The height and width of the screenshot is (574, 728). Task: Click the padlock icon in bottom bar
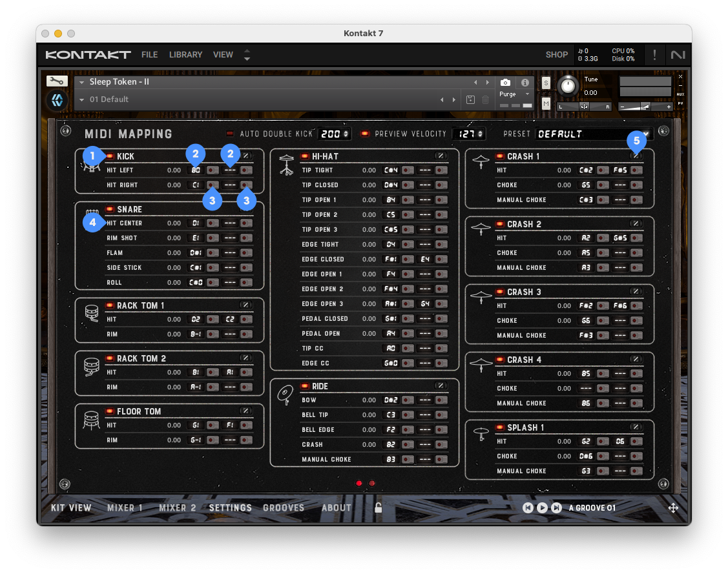(x=379, y=508)
